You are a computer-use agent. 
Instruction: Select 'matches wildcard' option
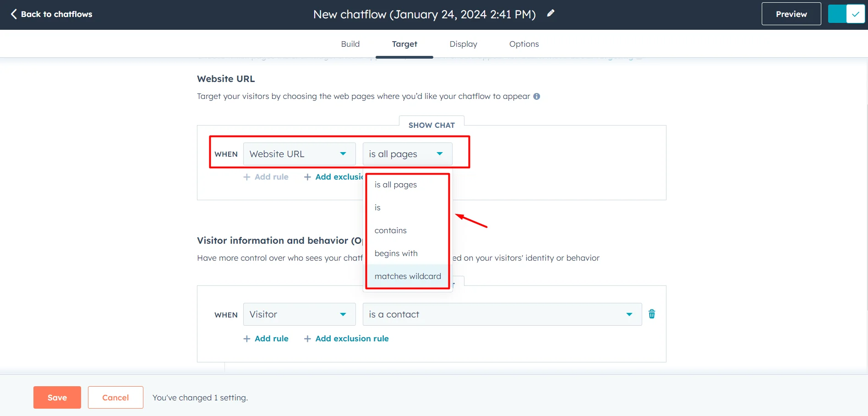[407, 276]
